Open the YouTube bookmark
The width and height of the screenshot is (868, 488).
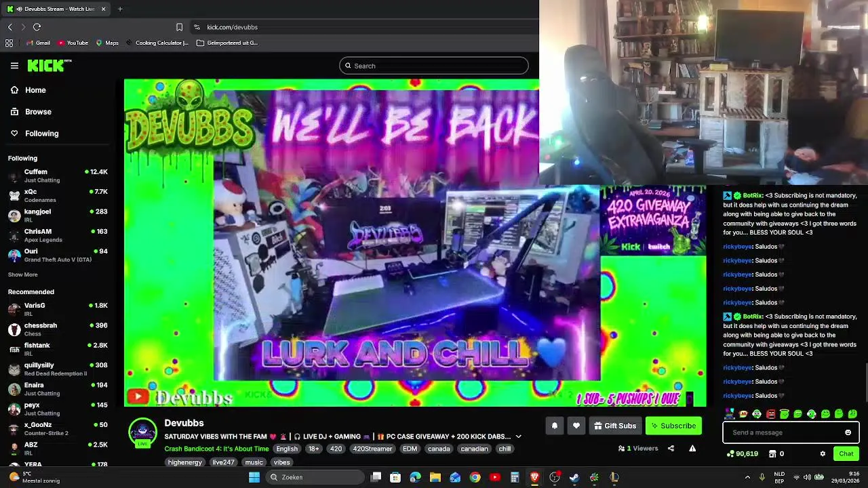pyautogui.click(x=73, y=43)
